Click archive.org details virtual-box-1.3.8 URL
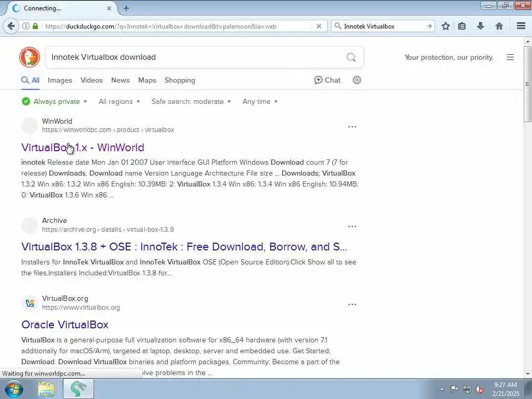The width and height of the screenshot is (532, 399). 108,230
